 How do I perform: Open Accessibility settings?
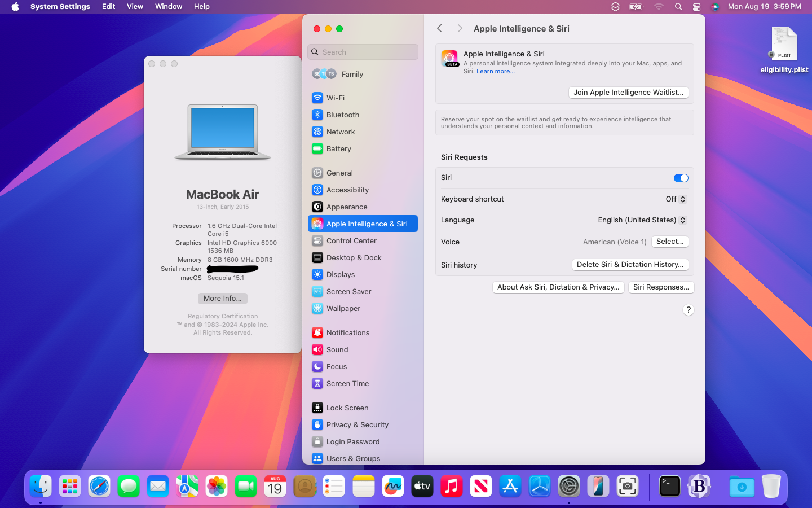coord(347,190)
